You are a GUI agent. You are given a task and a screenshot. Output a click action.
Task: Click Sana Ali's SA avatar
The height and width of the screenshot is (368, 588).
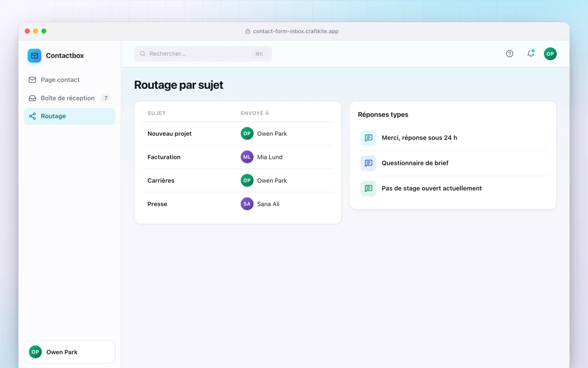(x=247, y=204)
